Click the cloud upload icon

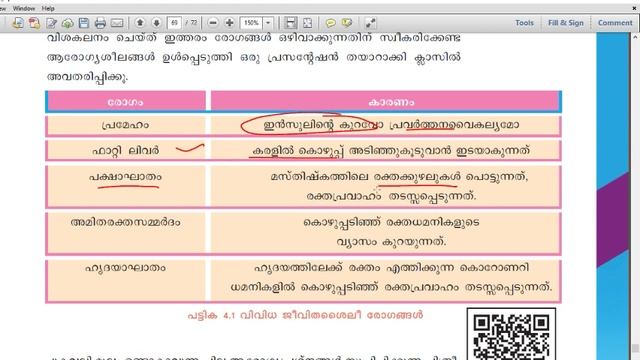click(68, 23)
